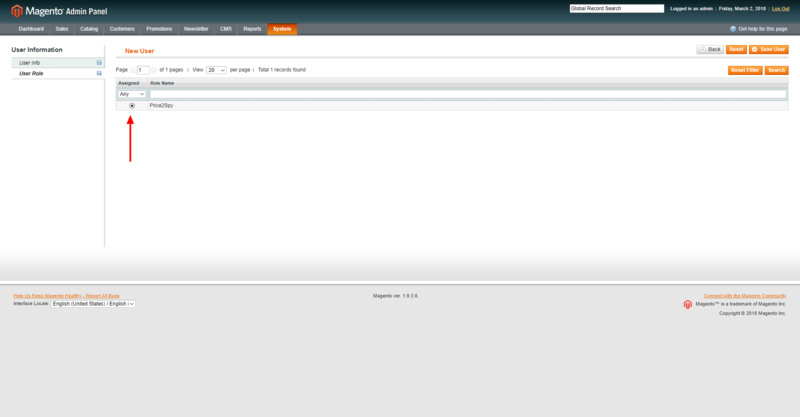Open the View per page dropdown
This screenshot has width=800, height=417.
tap(216, 70)
